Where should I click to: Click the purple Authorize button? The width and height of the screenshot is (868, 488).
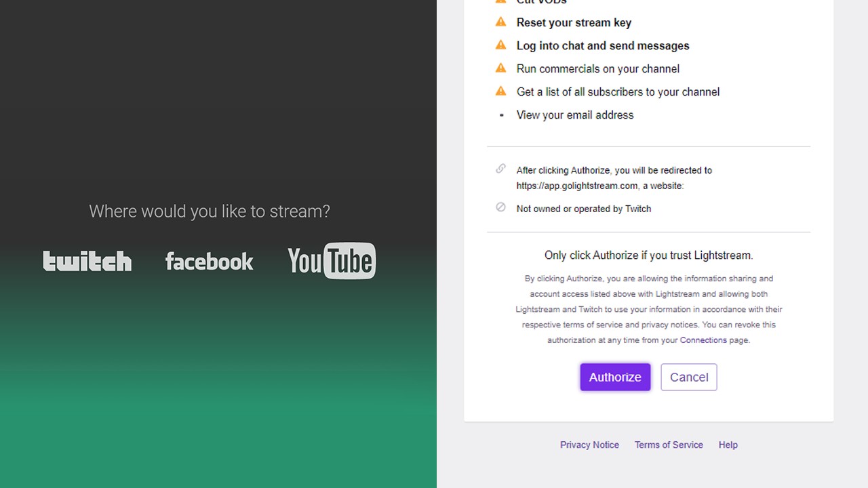615,377
